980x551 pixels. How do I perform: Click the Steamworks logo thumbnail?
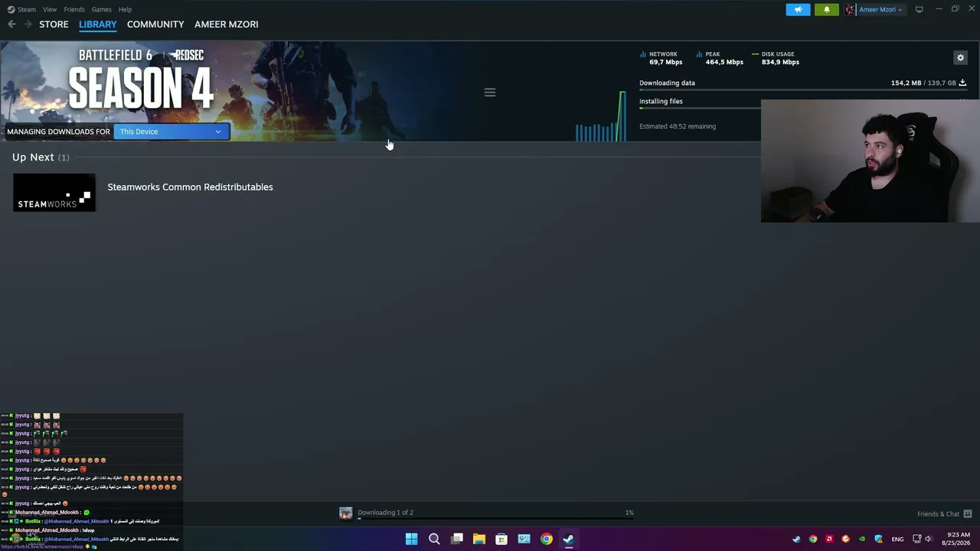54,192
